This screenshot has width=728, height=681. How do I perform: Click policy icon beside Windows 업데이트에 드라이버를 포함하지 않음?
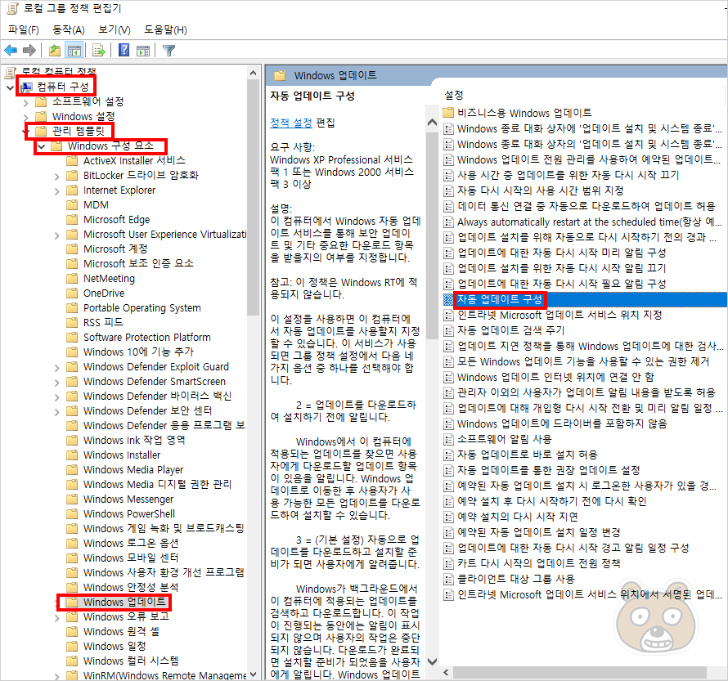coord(448,424)
